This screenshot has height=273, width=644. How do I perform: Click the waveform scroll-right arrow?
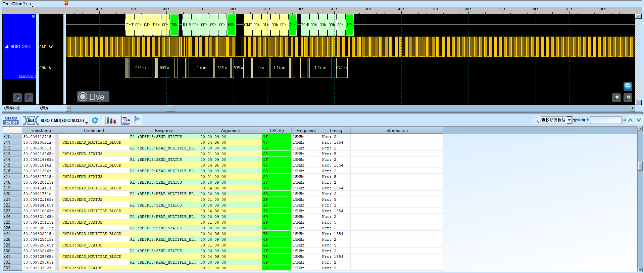click(633, 108)
